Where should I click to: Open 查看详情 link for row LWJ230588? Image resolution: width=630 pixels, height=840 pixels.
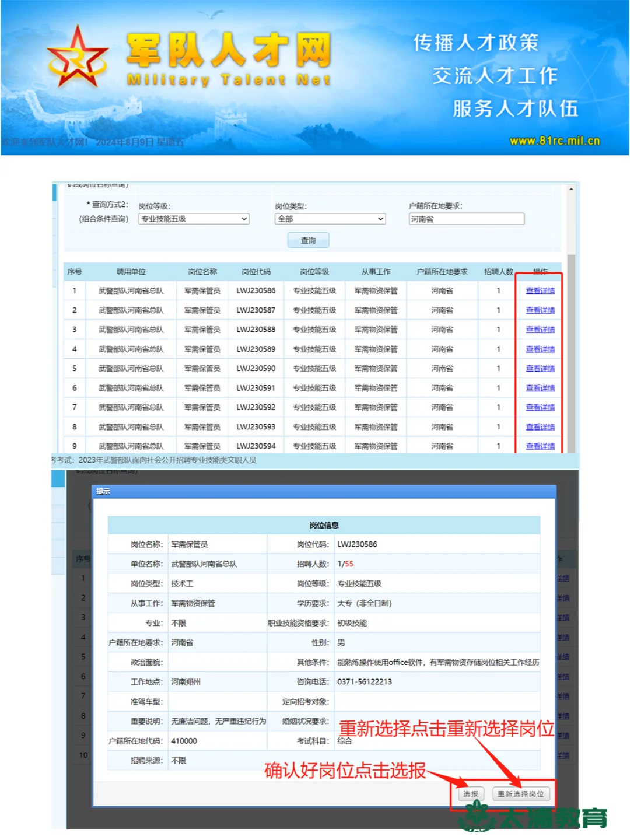[540, 330]
